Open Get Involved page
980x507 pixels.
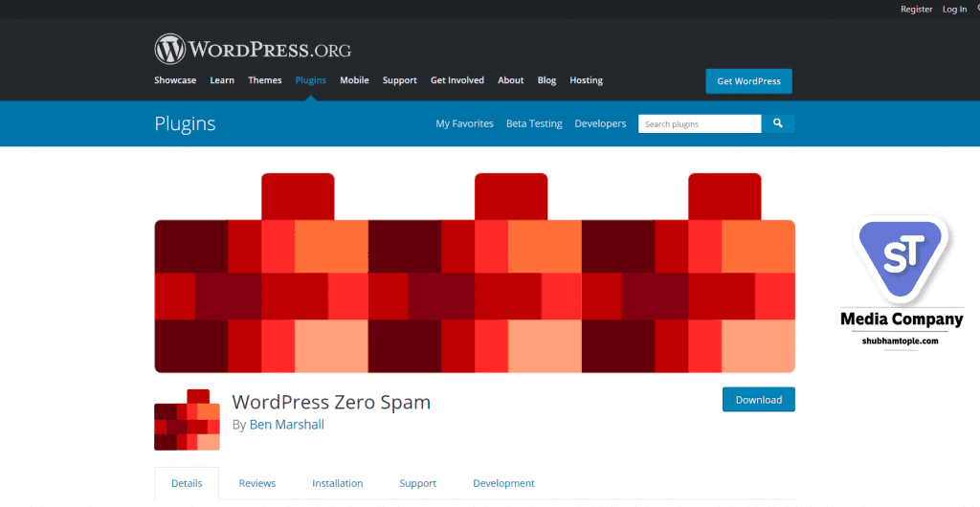(457, 80)
